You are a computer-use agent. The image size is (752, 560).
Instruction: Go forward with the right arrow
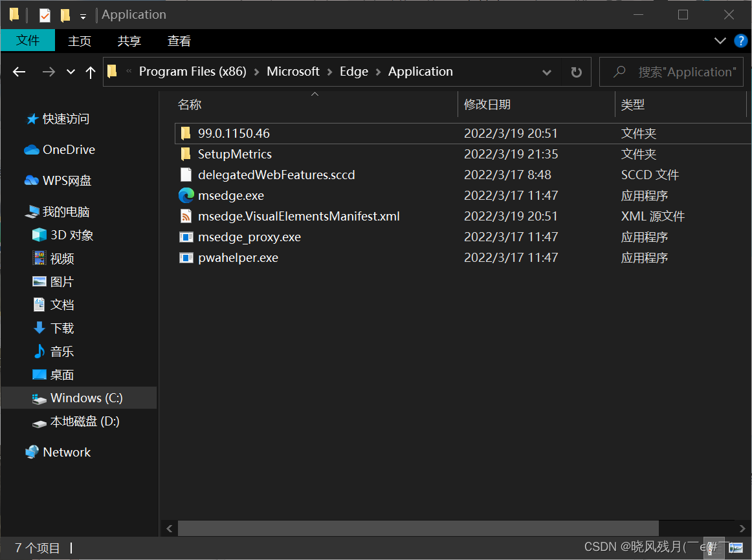click(49, 72)
